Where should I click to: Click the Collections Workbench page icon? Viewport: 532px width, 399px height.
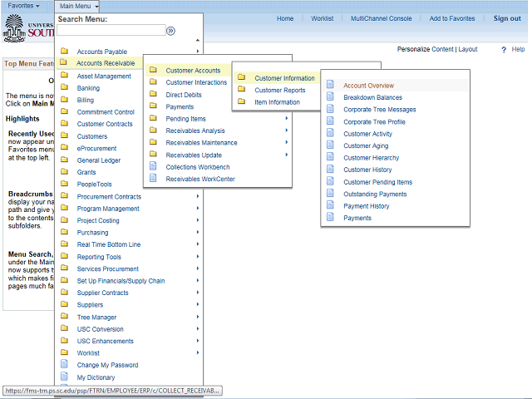pyautogui.click(x=152, y=167)
